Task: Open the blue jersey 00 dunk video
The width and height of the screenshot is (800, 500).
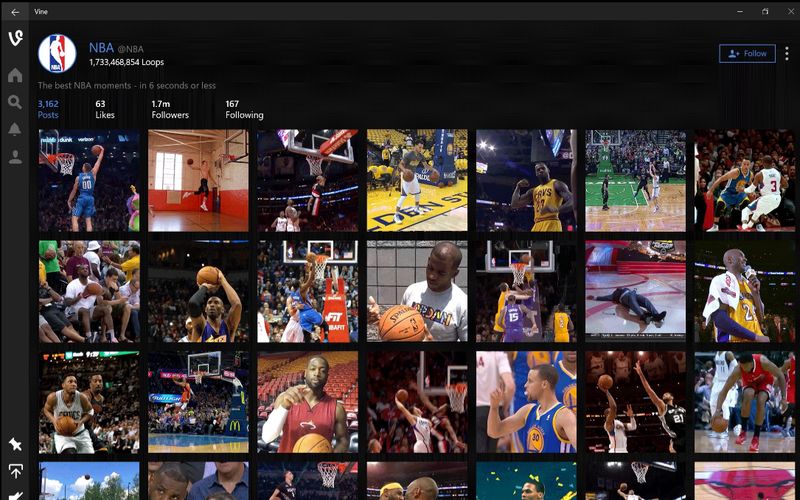Action: point(89,181)
